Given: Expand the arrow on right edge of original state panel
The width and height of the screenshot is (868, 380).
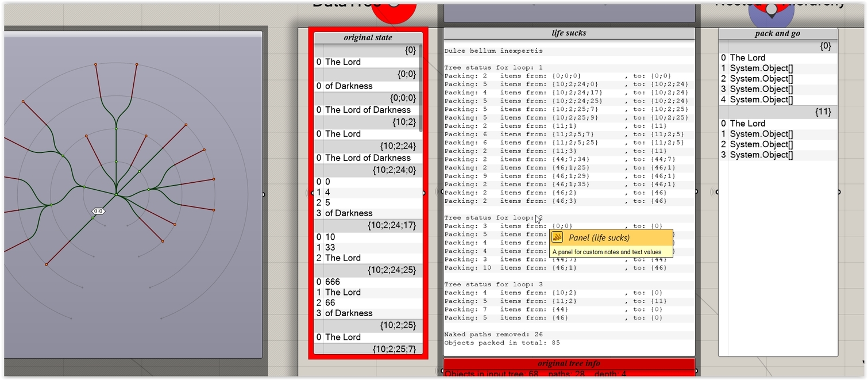Looking at the screenshot, I should click(423, 193).
